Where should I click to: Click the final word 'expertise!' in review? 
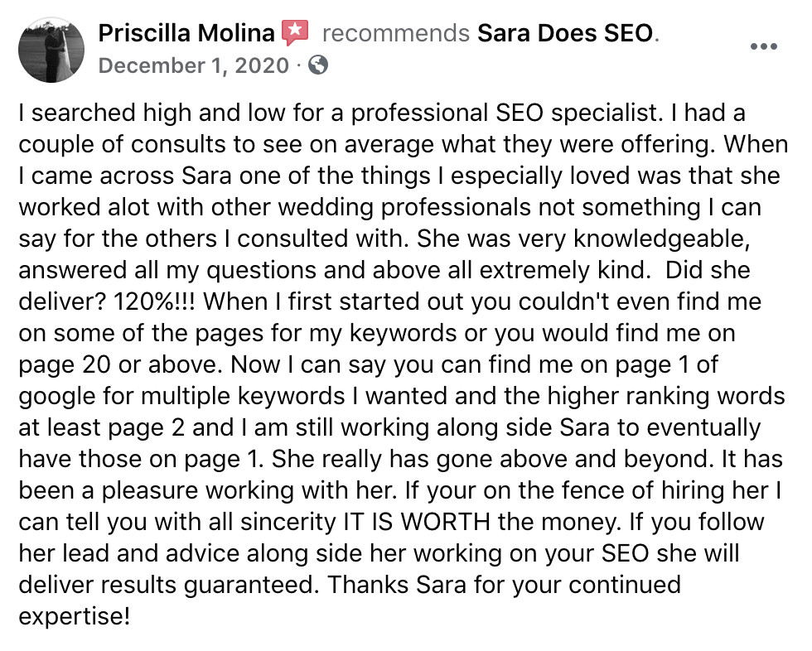pyautogui.click(x=74, y=617)
